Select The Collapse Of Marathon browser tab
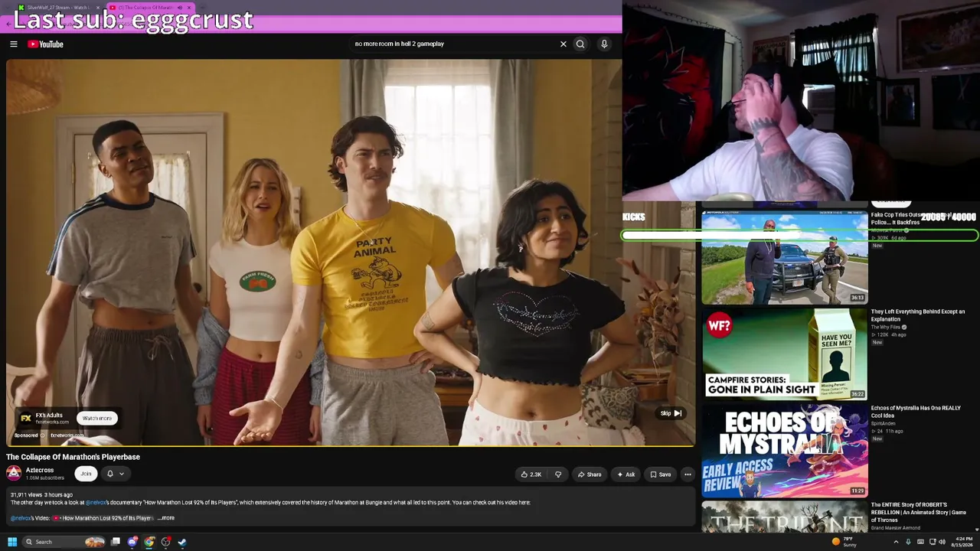Screen dimensions: 980x551 click(x=152, y=8)
